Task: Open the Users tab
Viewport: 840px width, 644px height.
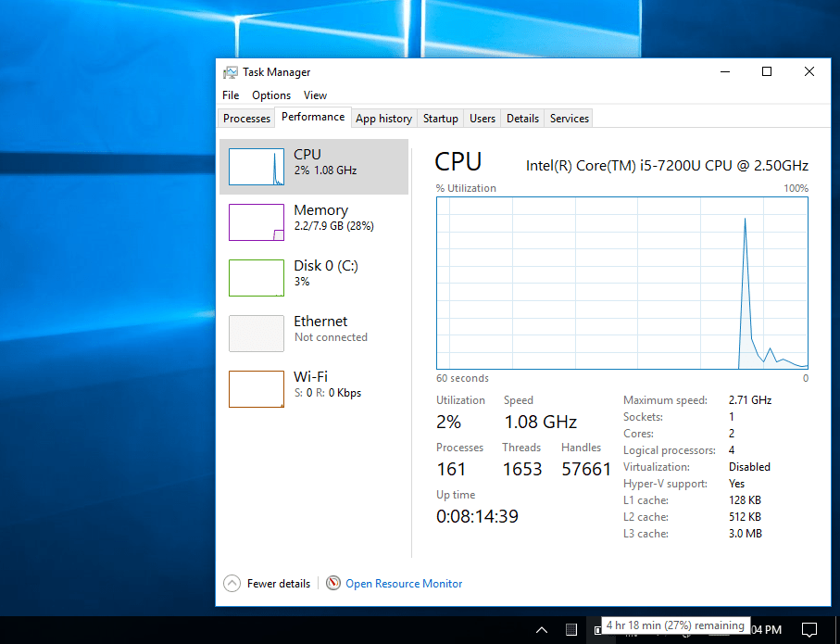Action: pos(483,119)
